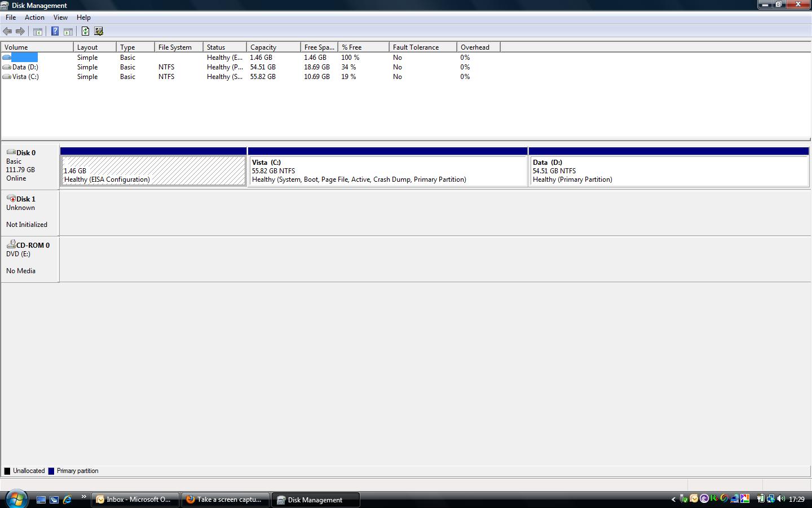This screenshot has height=508, width=812.
Task: Click the Back arrow in the toolbar
Action: 7,32
